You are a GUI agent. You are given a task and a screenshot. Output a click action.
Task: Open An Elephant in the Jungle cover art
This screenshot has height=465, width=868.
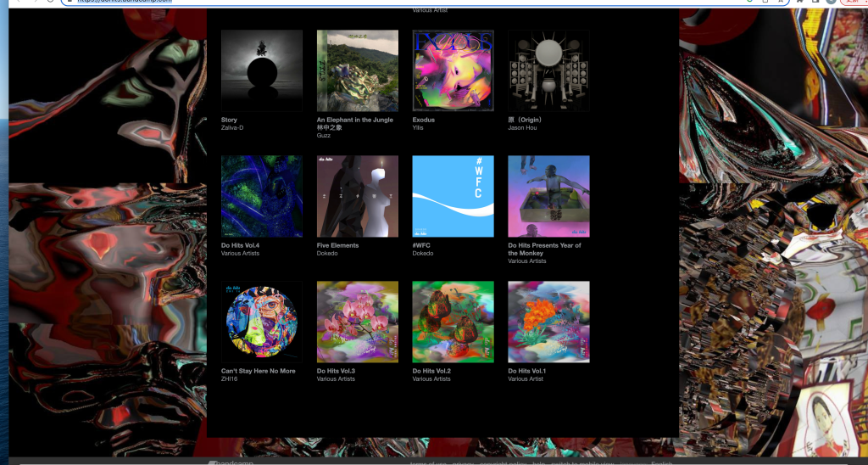tap(358, 70)
